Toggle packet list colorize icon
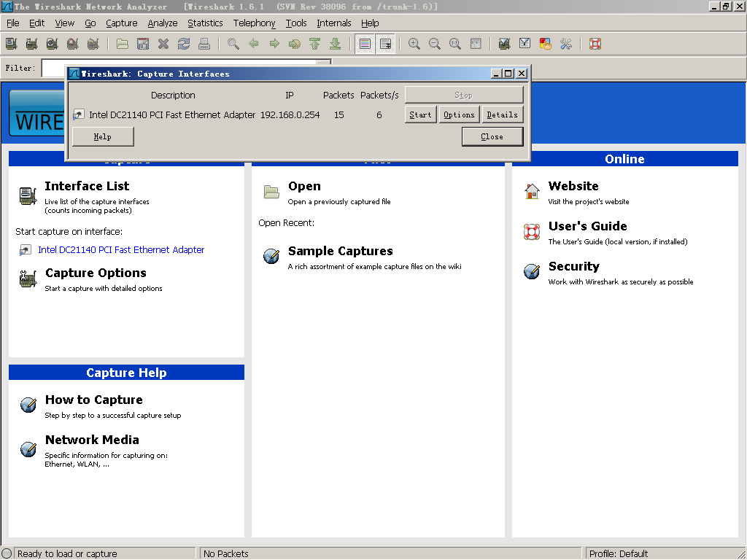The width and height of the screenshot is (747, 560). click(365, 44)
